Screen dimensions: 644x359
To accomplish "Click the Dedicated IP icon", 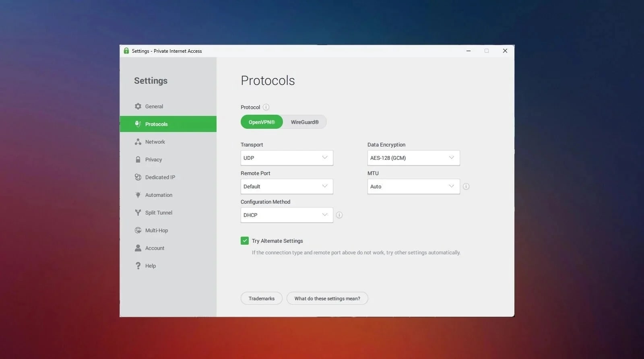I will tap(138, 177).
